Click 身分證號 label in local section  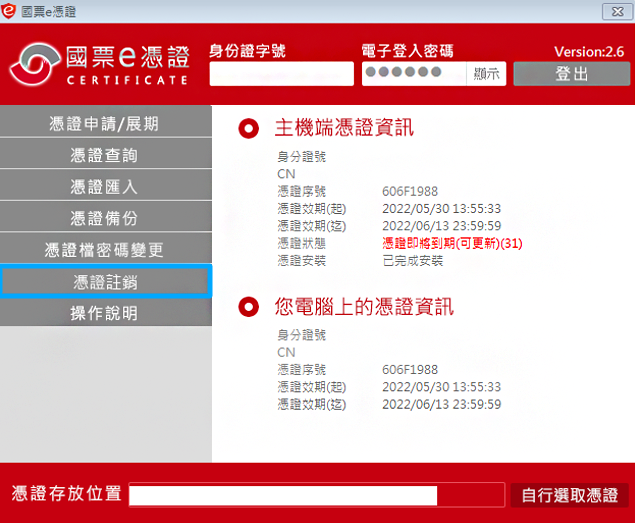301,335
